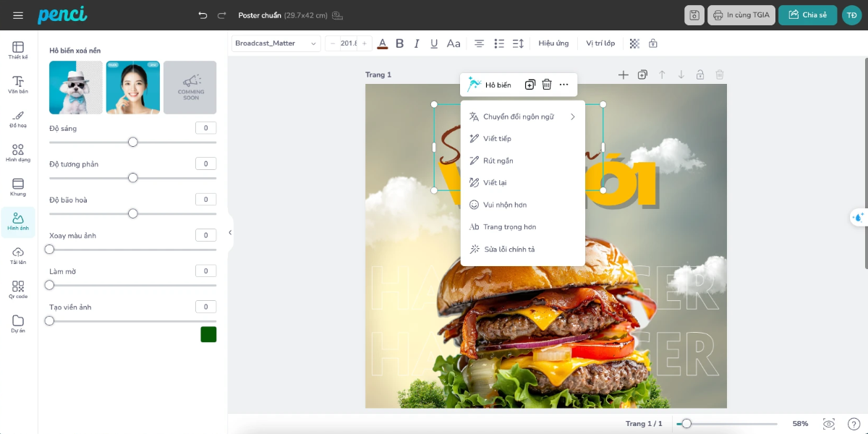Image resolution: width=868 pixels, height=434 pixels.
Task: Apply underline formatting to text
Action: [434, 43]
